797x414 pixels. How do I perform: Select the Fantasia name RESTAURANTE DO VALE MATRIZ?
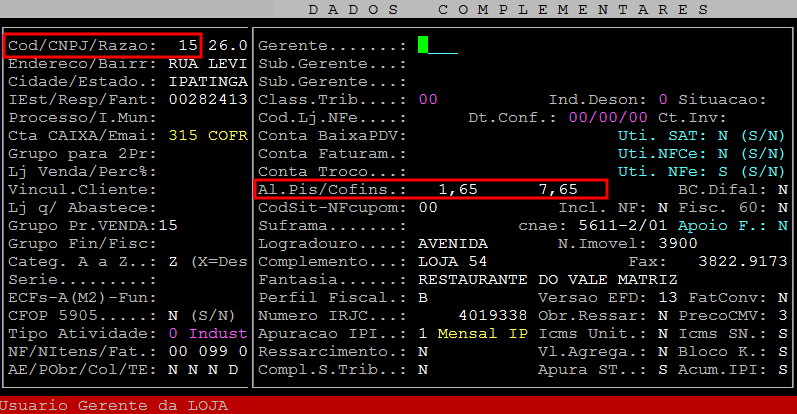537,279
